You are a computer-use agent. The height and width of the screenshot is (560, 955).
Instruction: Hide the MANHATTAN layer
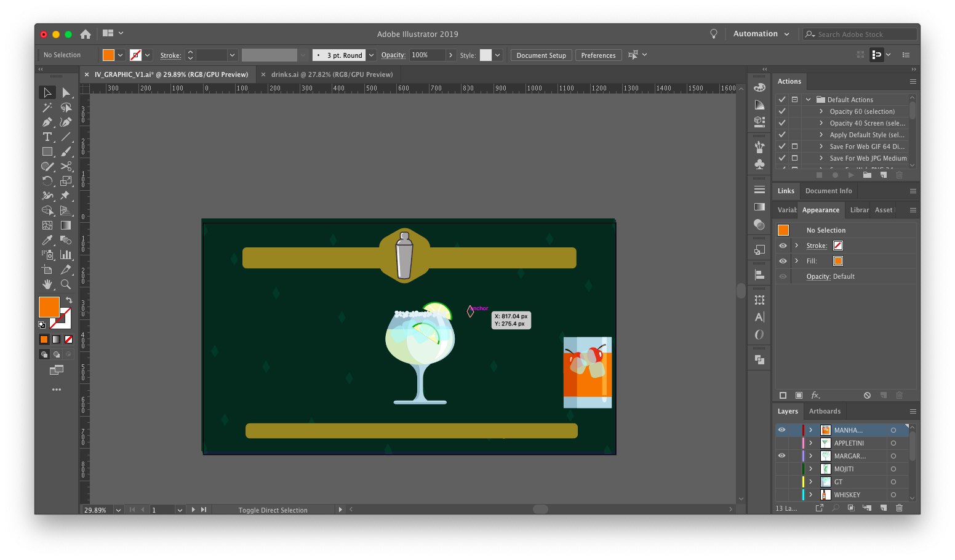pyautogui.click(x=781, y=430)
